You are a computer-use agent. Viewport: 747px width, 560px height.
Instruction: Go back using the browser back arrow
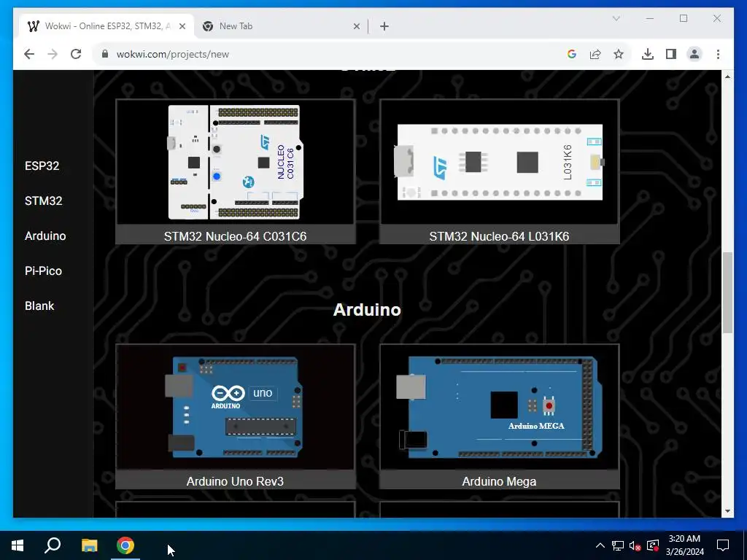click(x=29, y=54)
